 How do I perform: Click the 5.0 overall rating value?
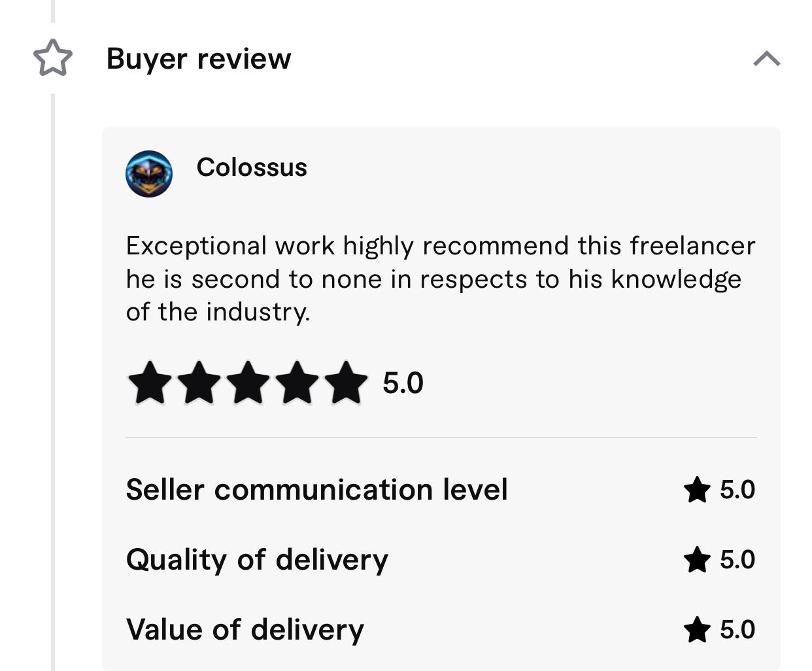point(402,384)
